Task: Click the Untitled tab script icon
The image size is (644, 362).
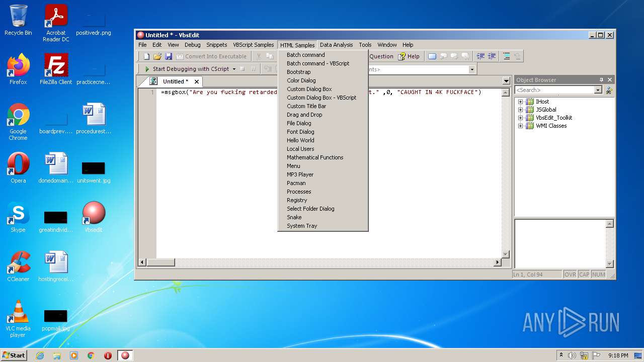Action: 153,81
